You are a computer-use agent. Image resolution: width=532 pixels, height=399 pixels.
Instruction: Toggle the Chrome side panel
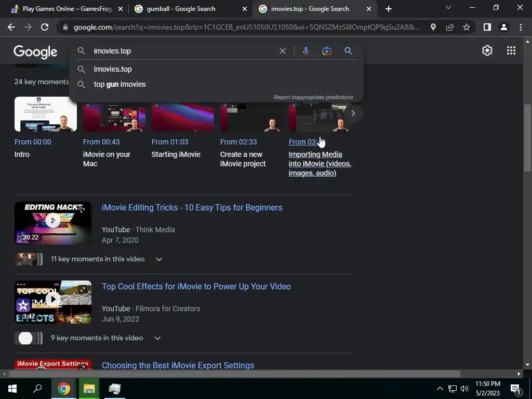pyautogui.click(x=487, y=27)
